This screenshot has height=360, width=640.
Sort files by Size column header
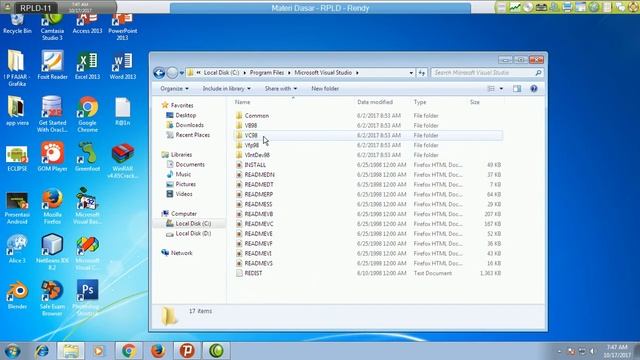474,102
